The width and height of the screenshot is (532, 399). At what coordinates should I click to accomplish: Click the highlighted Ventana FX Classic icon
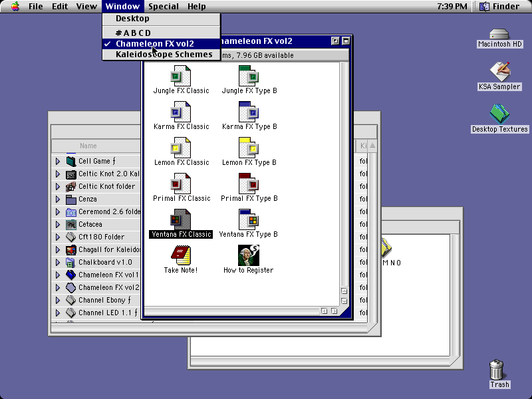180,219
